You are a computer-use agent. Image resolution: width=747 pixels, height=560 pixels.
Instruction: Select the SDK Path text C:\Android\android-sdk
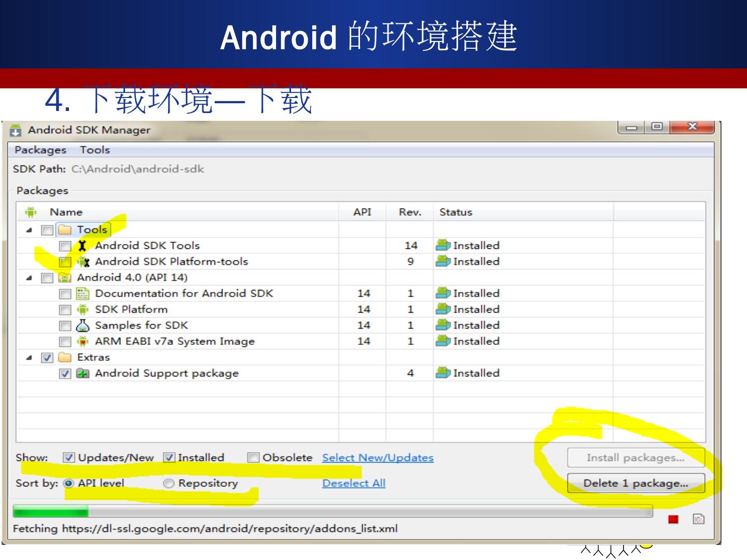pyautogui.click(x=137, y=169)
